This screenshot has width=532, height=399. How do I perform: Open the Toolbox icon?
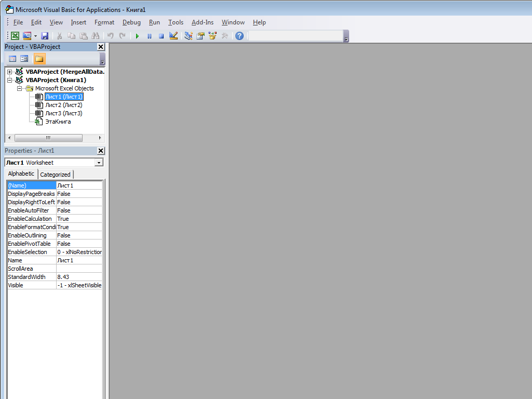(224, 36)
